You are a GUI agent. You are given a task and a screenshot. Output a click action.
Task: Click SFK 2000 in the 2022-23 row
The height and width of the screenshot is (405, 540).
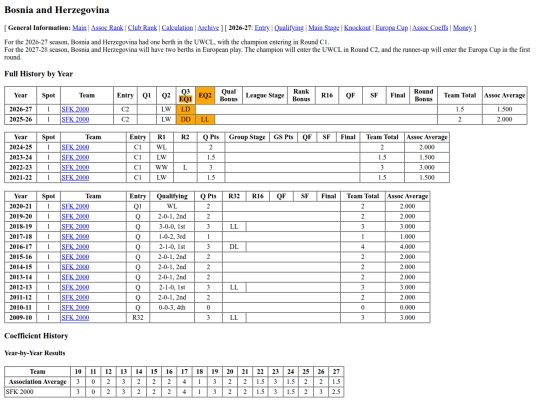(x=75, y=168)
